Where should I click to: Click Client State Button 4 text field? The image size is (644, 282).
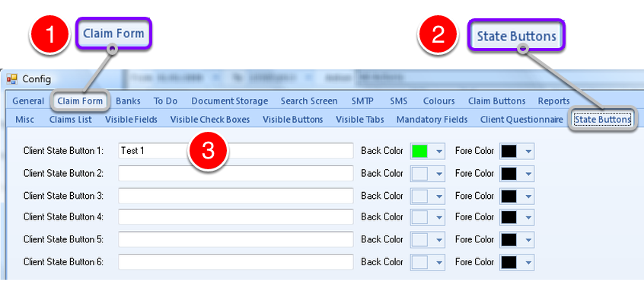coord(236,216)
